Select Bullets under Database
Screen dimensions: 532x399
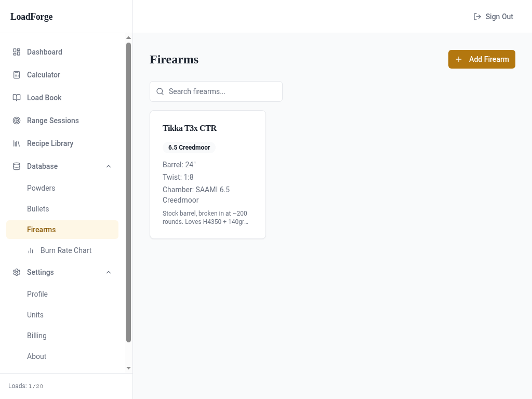point(62,209)
